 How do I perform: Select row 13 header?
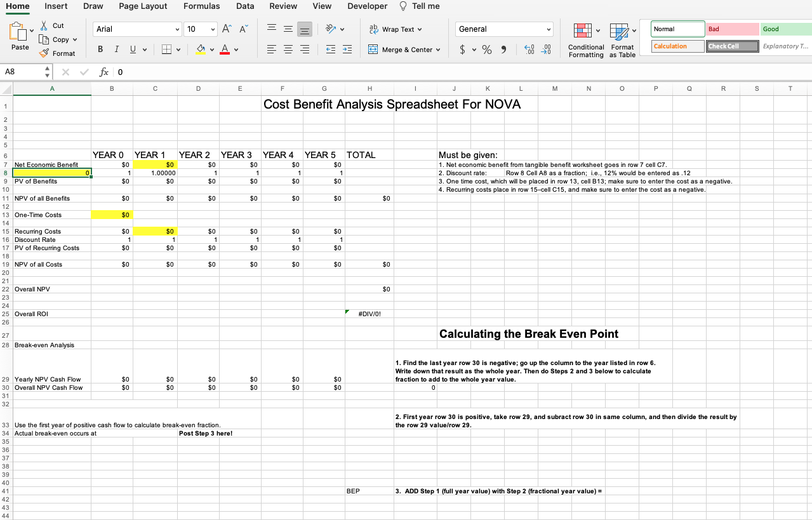click(x=6, y=215)
